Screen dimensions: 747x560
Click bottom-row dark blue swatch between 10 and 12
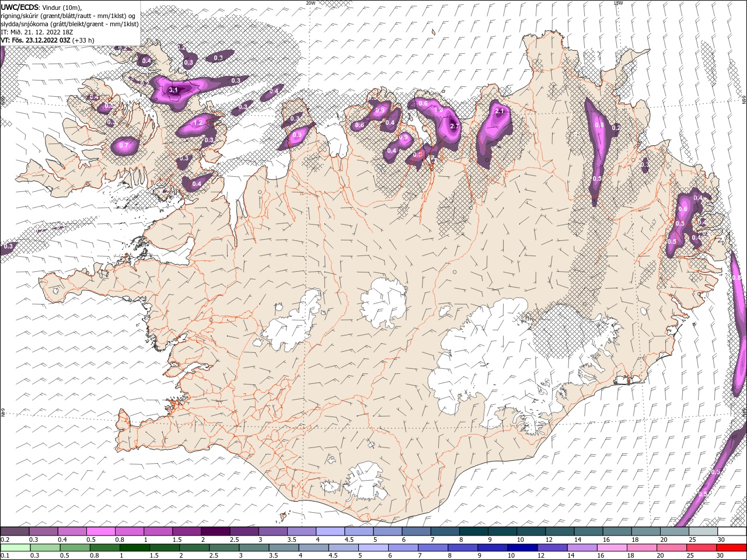point(522,548)
